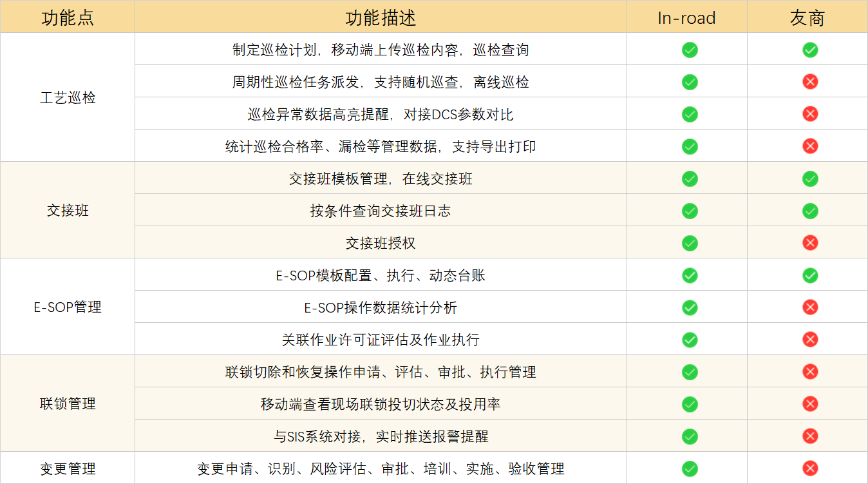Select the 友商 column header
The image size is (868, 484).
pyautogui.click(x=807, y=17)
